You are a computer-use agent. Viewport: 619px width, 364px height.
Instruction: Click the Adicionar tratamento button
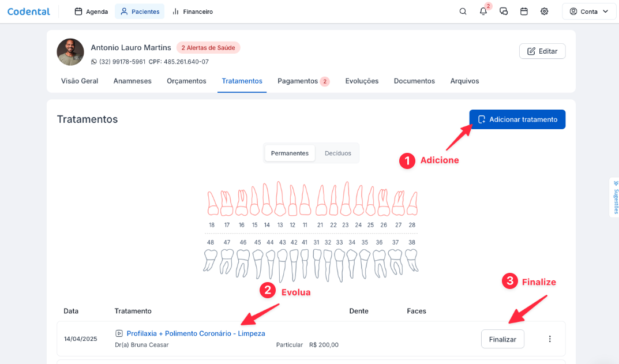tap(517, 119)
